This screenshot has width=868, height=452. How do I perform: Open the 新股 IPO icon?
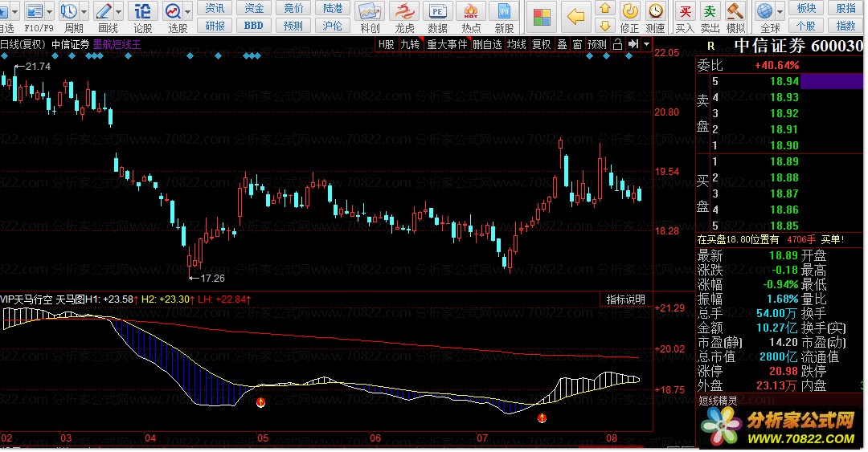pyautogui.click(x=504, y=11)
